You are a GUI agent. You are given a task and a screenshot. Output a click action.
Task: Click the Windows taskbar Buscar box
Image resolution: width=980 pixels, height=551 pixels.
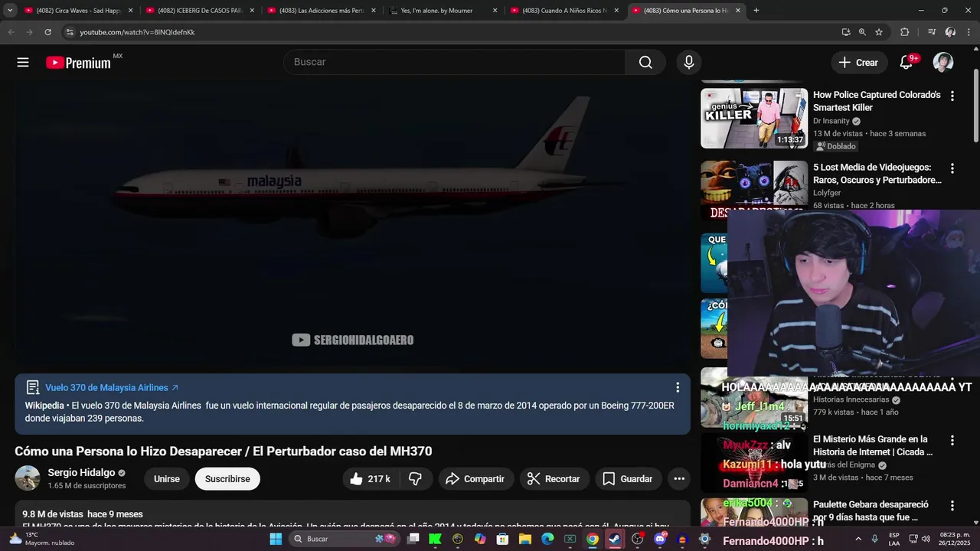345,539
